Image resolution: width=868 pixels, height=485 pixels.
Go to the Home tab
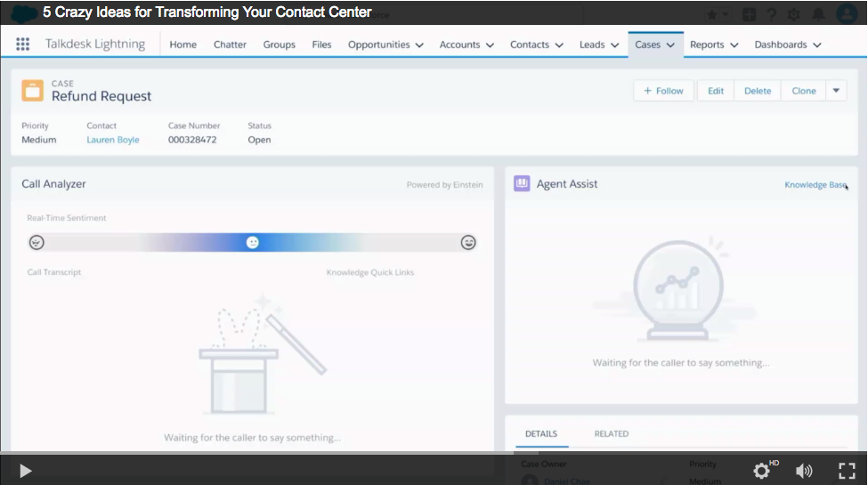click(183, 44)
